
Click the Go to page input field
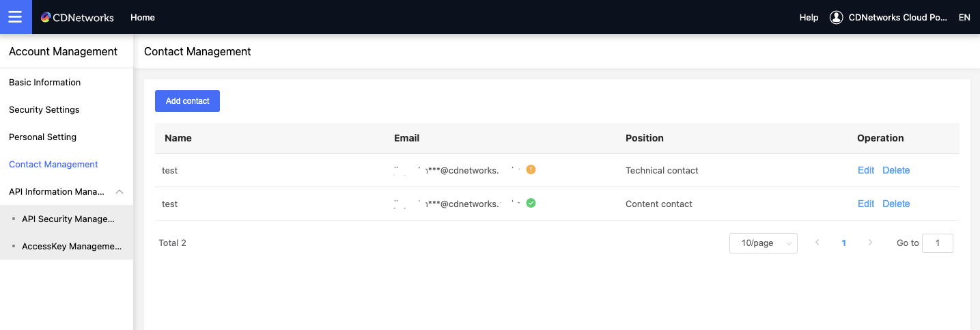point(937,243)
